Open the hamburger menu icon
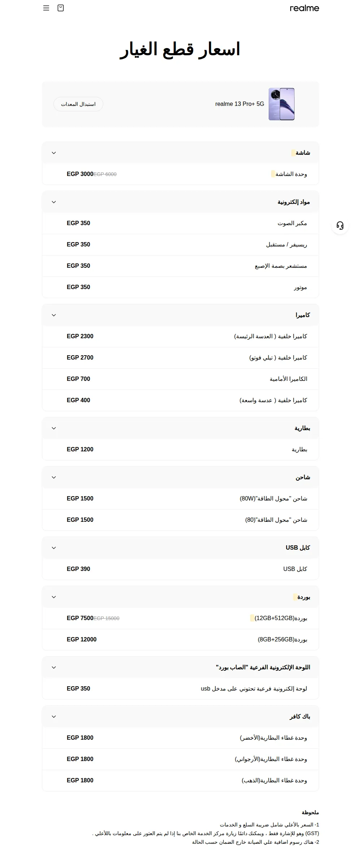Screen dimensions: 361x868 point(46,8)
